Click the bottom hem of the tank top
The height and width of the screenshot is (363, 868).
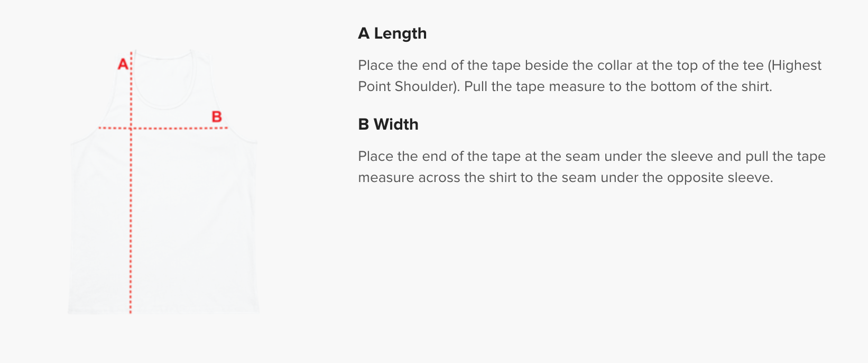tap(163, 312)
